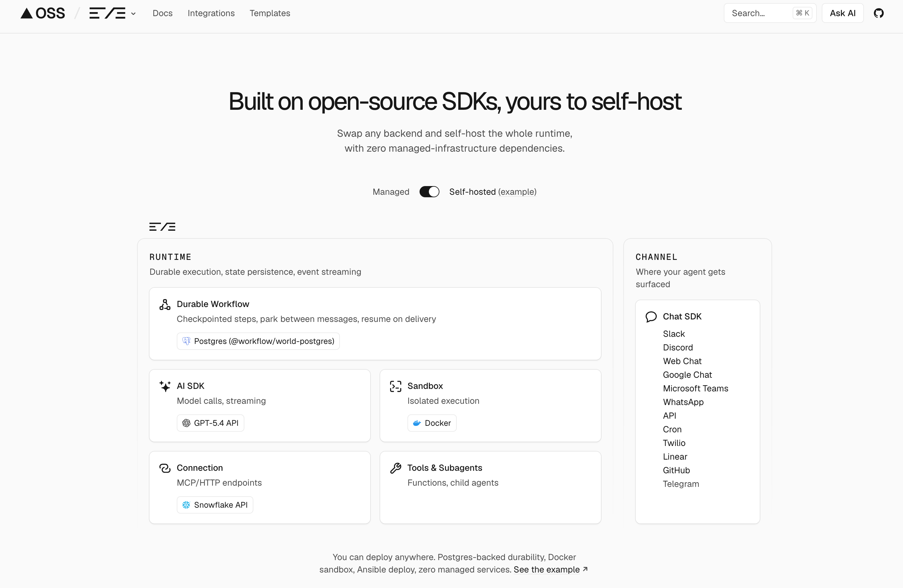The height and width of the screenshot is (588, 903).
Task: Focus the Search input field
Action: point(770,13)
